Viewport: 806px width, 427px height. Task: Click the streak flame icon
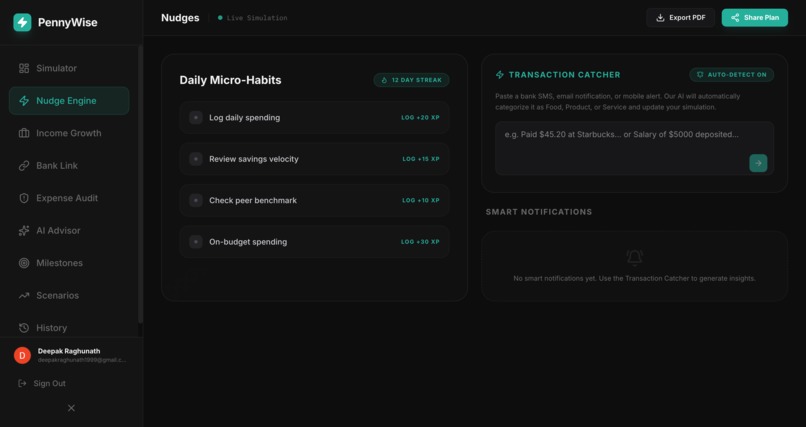384,80
